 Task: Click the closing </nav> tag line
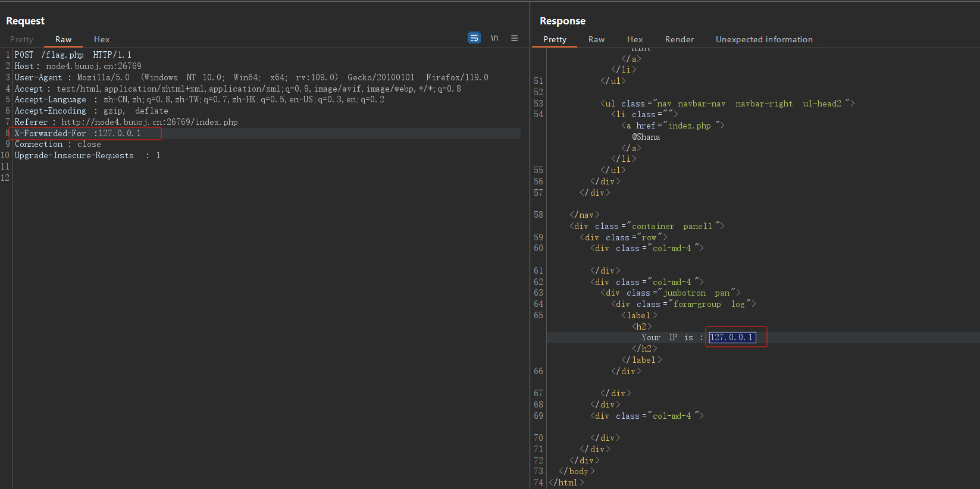(x=584, y=215)
